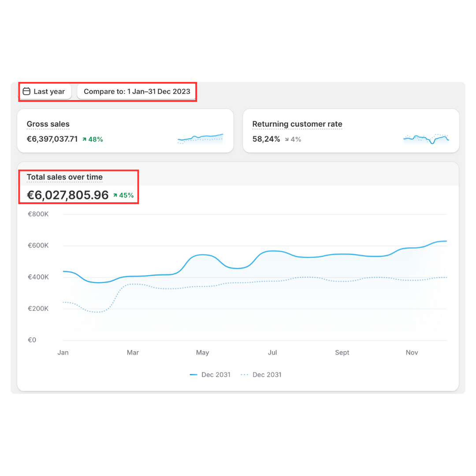Viewport: 476px width, 476px height.
Task: Click the calendar icon beside Last year
Action: 26,92
